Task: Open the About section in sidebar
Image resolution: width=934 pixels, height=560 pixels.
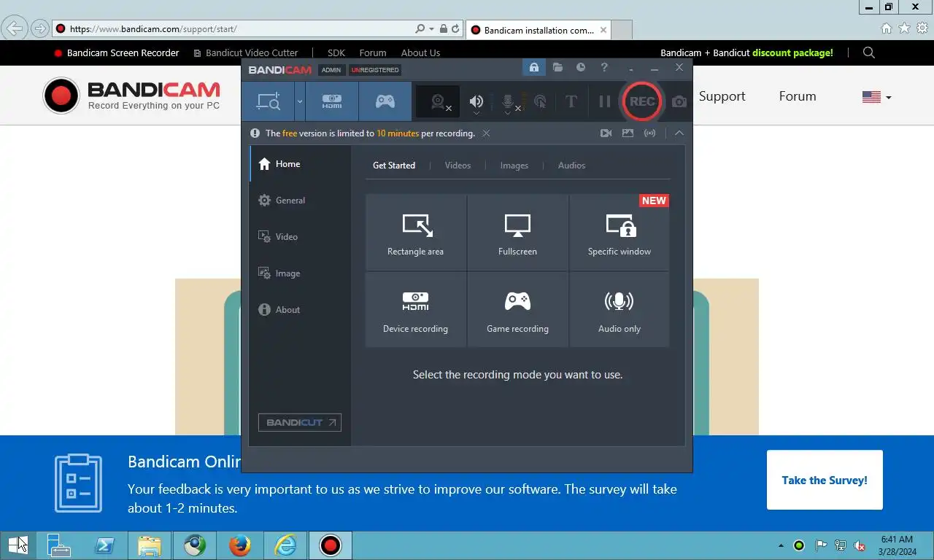Action: tap(301, 310)
